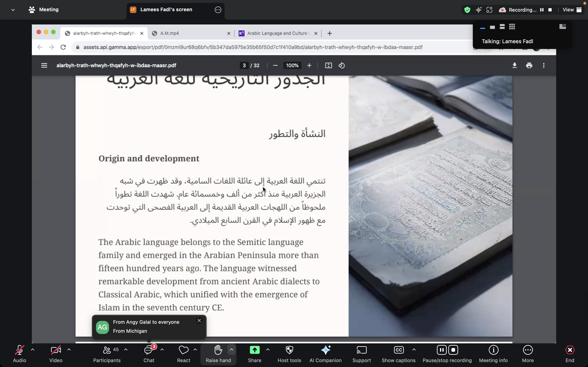Pause the recording in toolbar
This screenshot has height=367, width=588.
click(x=441, y=350)
